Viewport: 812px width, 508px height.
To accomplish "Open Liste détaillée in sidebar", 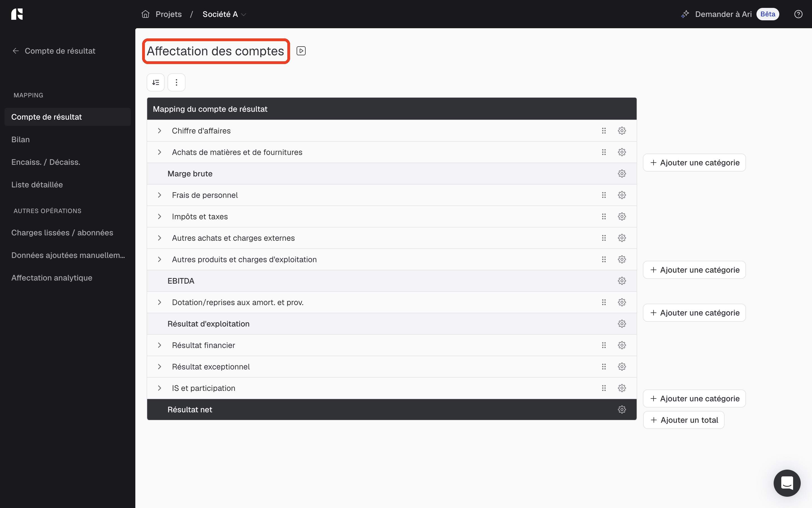I will [x=37, y=185].
